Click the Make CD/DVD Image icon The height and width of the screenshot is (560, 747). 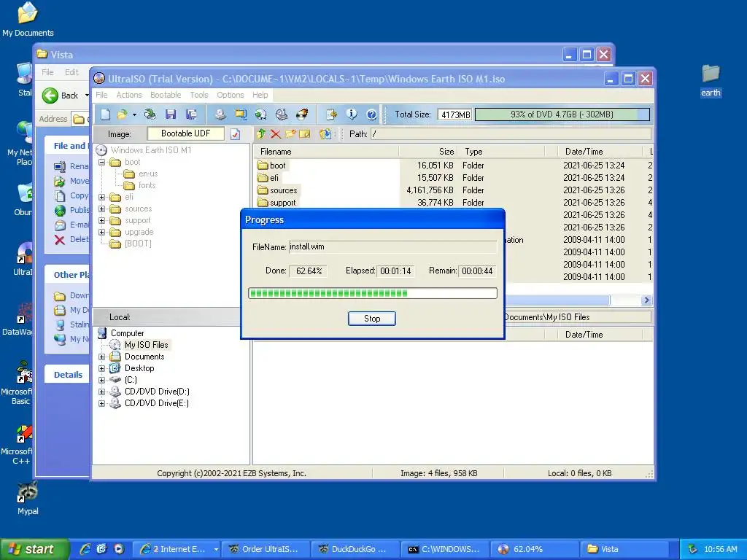tap(220, 114)
